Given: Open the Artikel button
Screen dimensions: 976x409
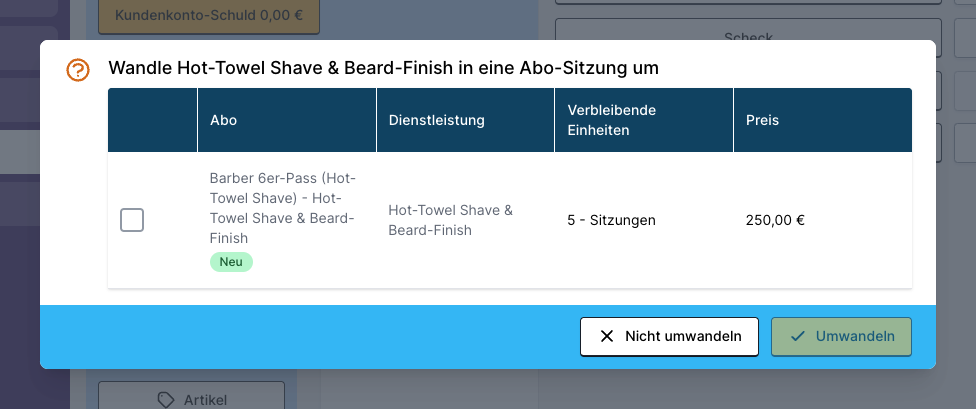Looking at the screenshot, I should pos(192,396).
